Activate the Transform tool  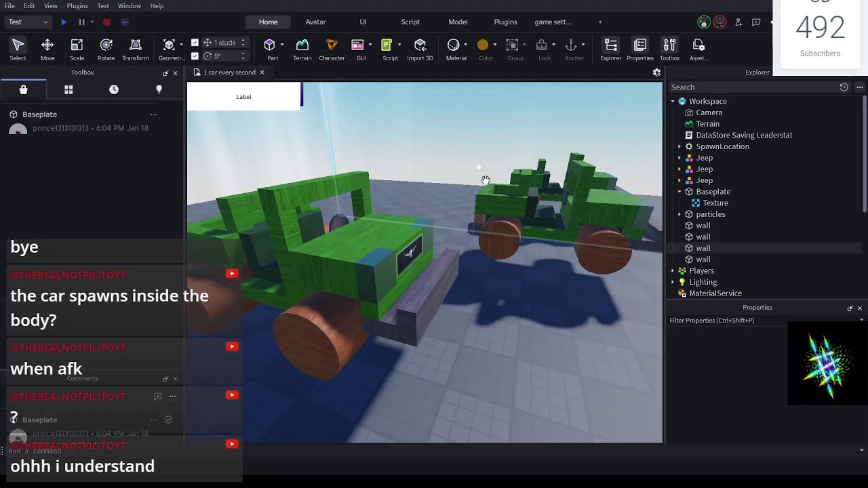click(136, 49)
